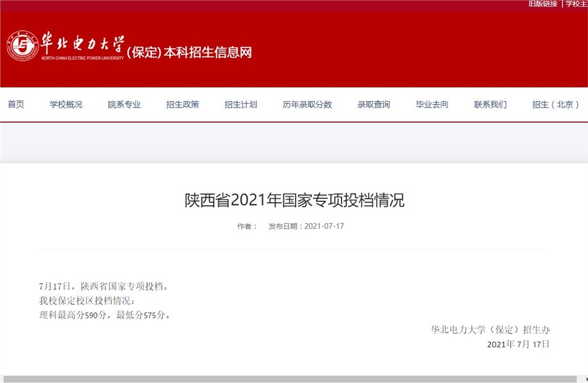
Task: Click the line 我校保定校区投档情况：
Action: point(87,301)
